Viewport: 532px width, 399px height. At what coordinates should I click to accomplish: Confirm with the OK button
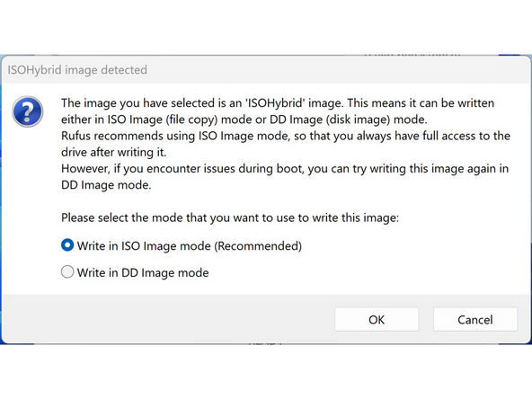377,319
